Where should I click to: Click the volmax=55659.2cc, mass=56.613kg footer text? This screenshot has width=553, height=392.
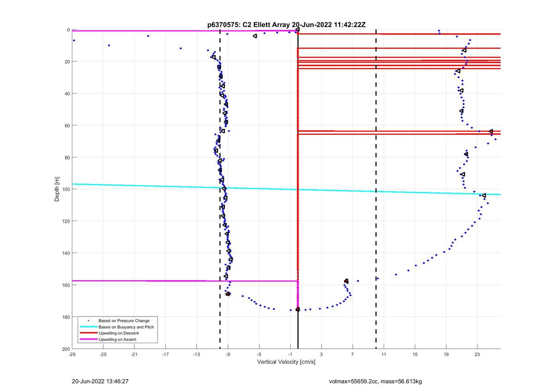(x=375, y=382)
